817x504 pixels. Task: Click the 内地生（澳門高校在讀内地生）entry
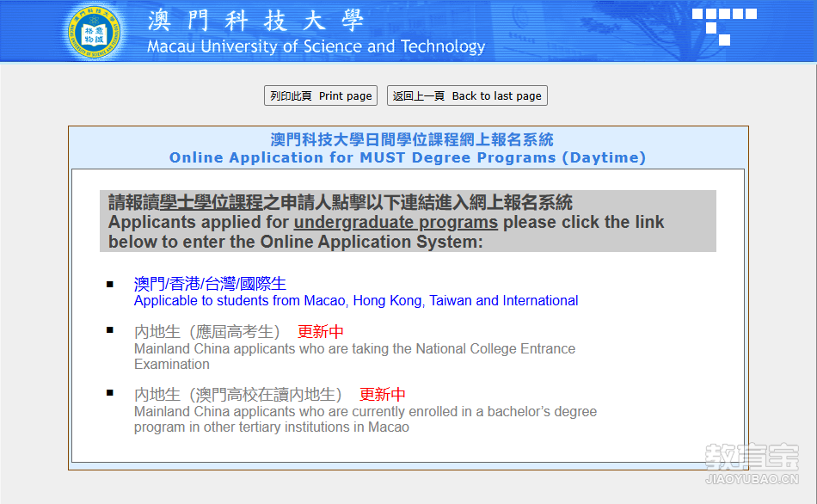point(238,395)
